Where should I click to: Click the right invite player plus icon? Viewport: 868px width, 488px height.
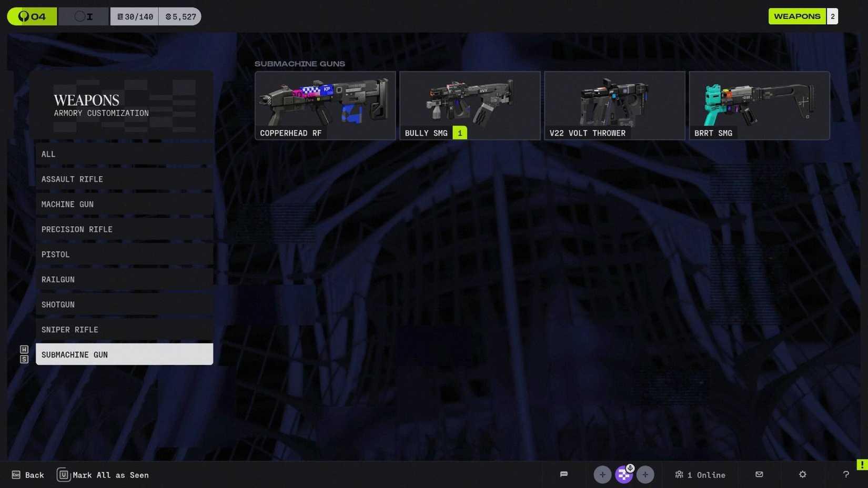point(645,474)
